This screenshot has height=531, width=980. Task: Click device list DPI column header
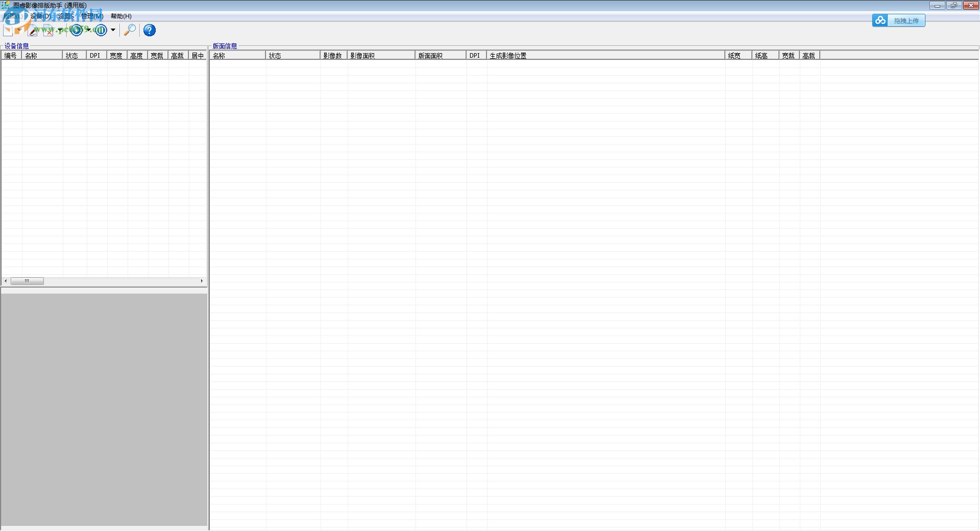tap(96, 56)
